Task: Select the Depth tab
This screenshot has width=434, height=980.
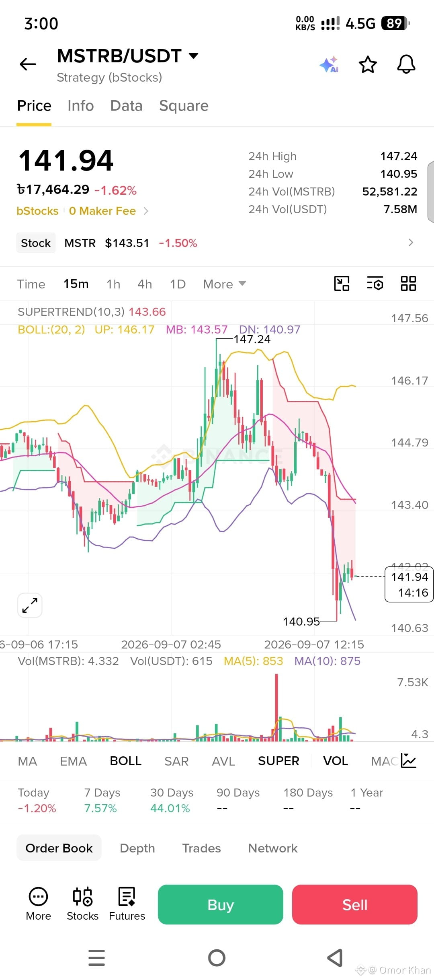Action: (137, 848)
